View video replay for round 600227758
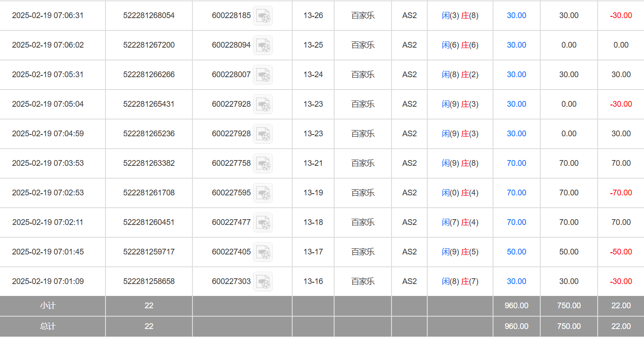 click(x=263, y=164)
